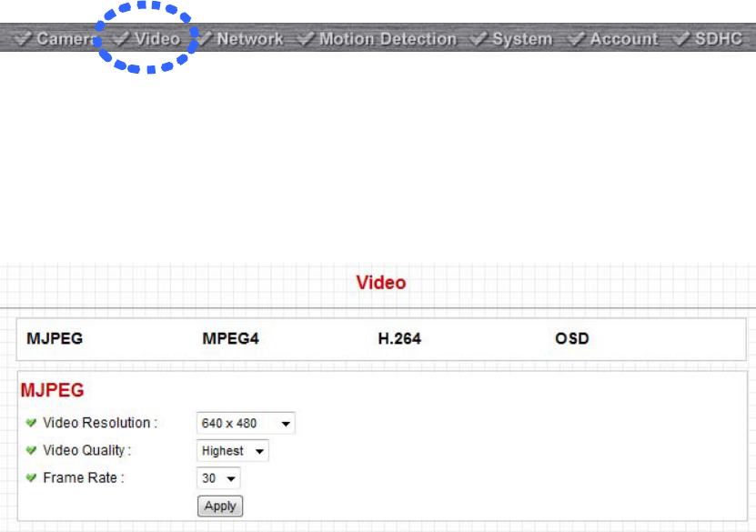This screenshot has height=532, width=756.
Task: Expand the Video Quality dropdown
Action: 232,451
